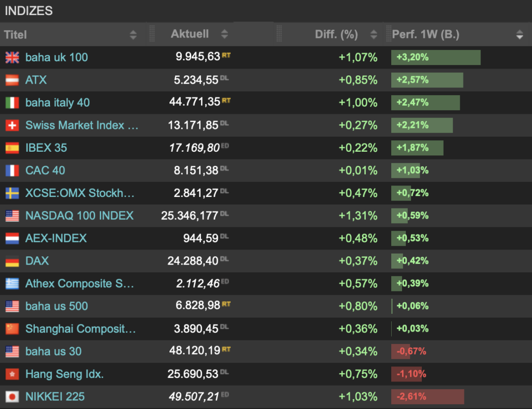
Task: Select the Spanish flag icon beside IBEX 35
Action: click(x=12, y=148)
